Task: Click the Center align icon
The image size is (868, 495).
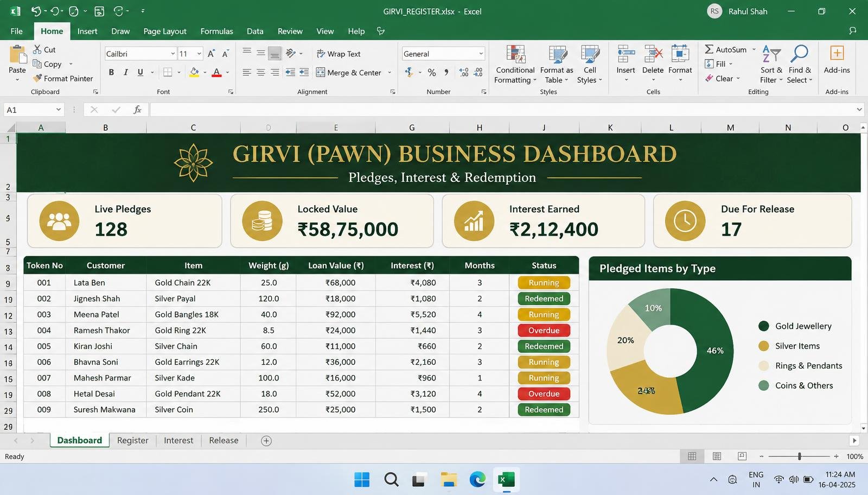Action: [261, 72]
